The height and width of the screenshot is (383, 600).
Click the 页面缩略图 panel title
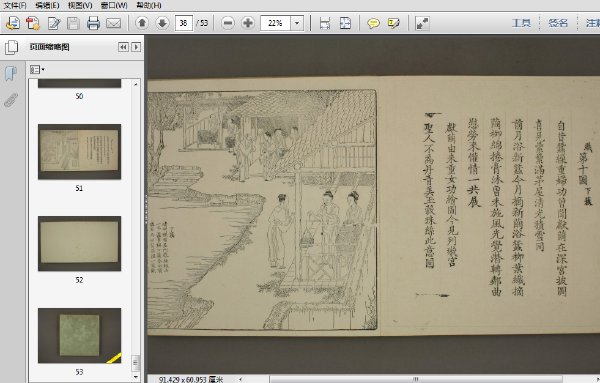click(x=50, y=47)
